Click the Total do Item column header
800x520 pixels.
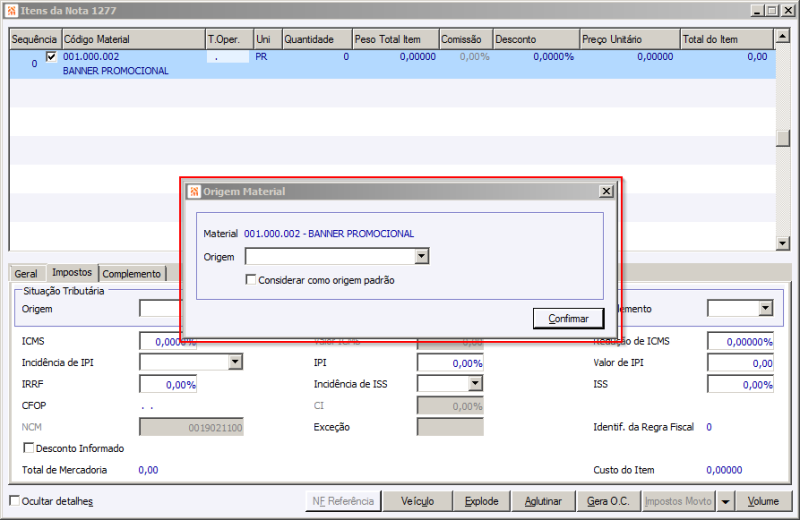[x=727, y=39]
